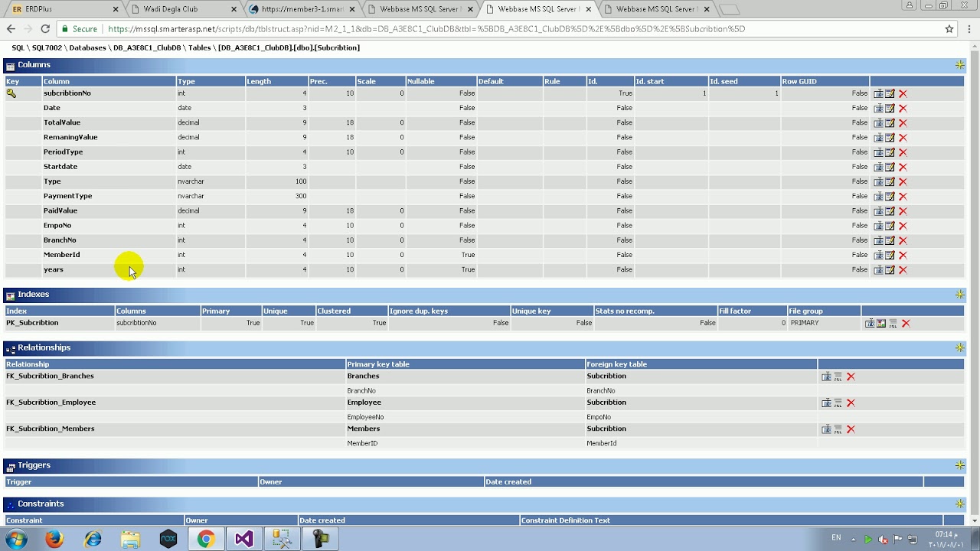980x551 pixels.
Task: Open the DB_A3E8C1_ClubDB breadcrumb link
Action: (147, 47)
